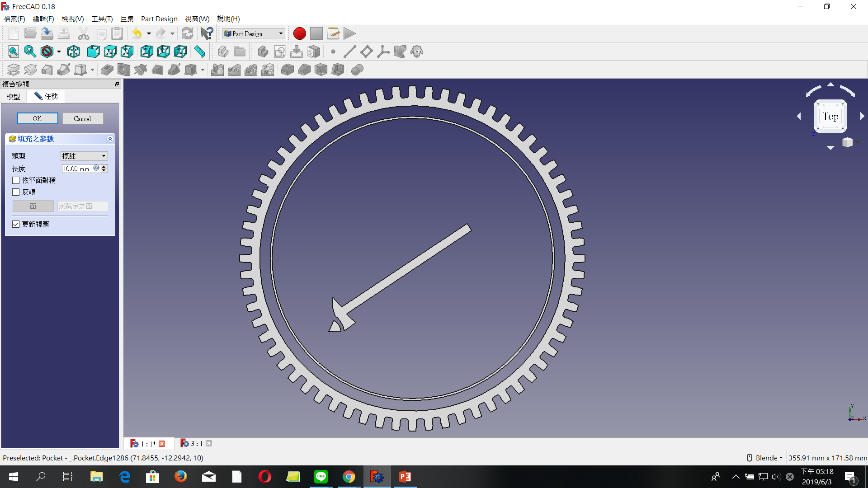The height and width of the screenshot is (488, 868).
Task: Expand the subtractive primitive dropdown arrow
Action: (x=203, y=70)
